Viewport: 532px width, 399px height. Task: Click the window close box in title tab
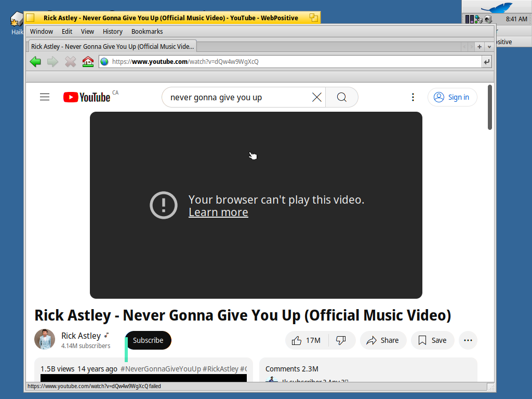[30, 18]
